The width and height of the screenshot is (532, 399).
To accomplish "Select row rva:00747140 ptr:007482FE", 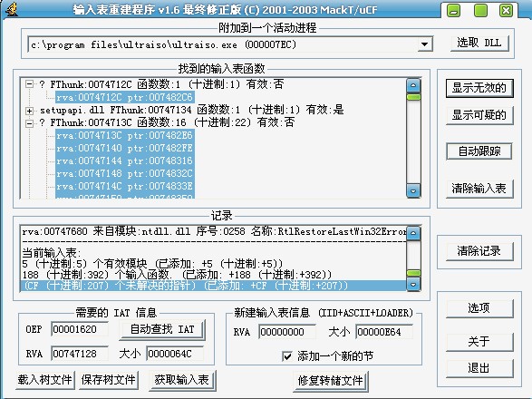I will coord(125,148).
